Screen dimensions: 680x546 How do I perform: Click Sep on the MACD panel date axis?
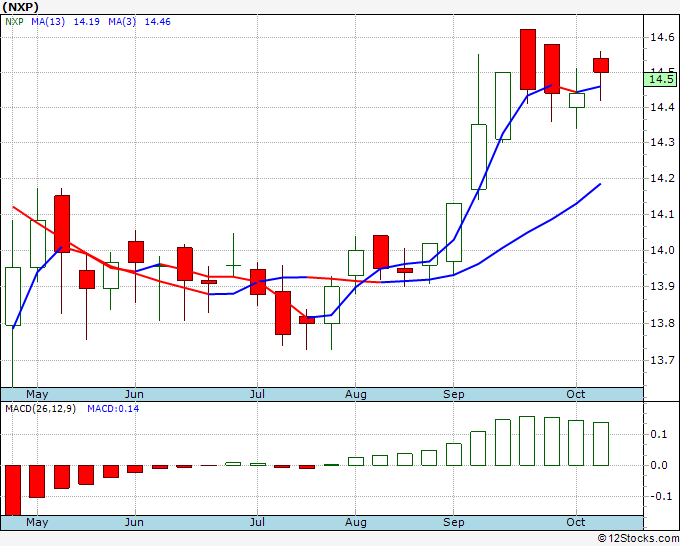click(454, 522)
